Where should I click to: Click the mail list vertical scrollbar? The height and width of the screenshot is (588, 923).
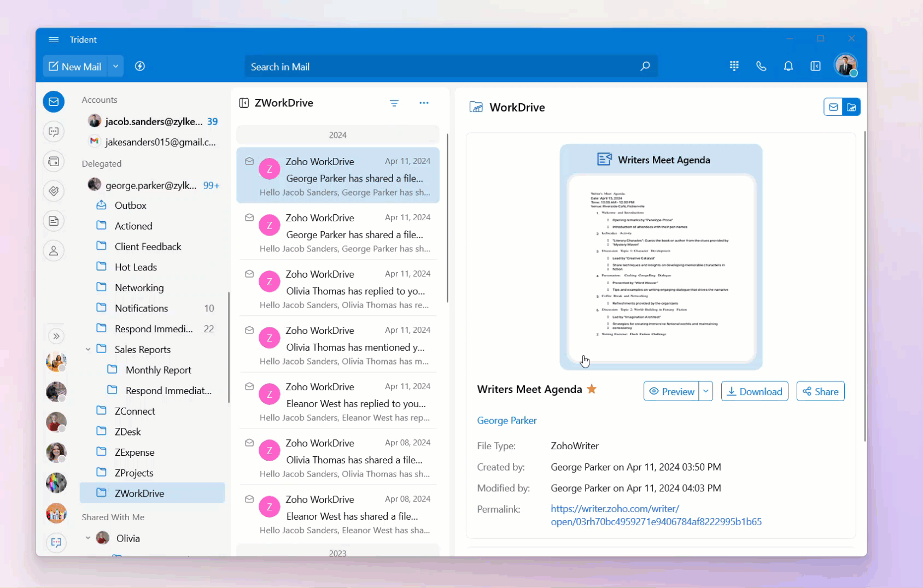(x=447, y=219)
